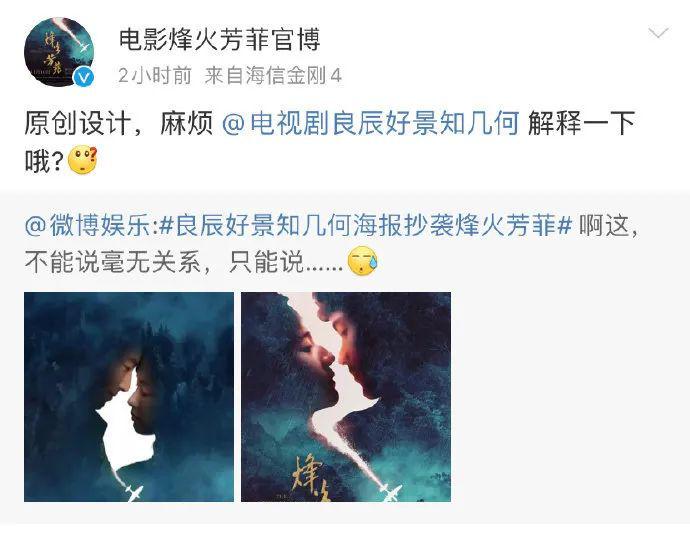Image resolution: width=690 pixels, height=542 pixels.
Task: Click the 解释一下 text in the post
Action: point(581,123)
